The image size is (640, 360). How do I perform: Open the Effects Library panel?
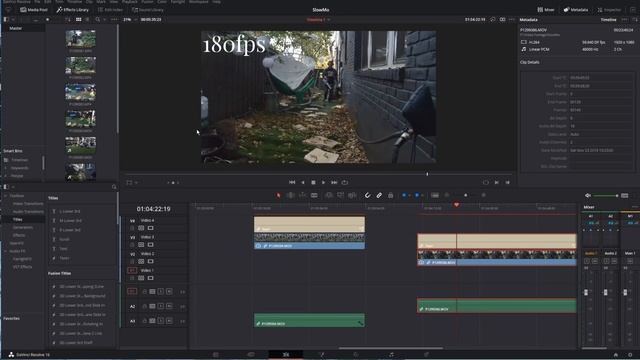pos(72,9)
